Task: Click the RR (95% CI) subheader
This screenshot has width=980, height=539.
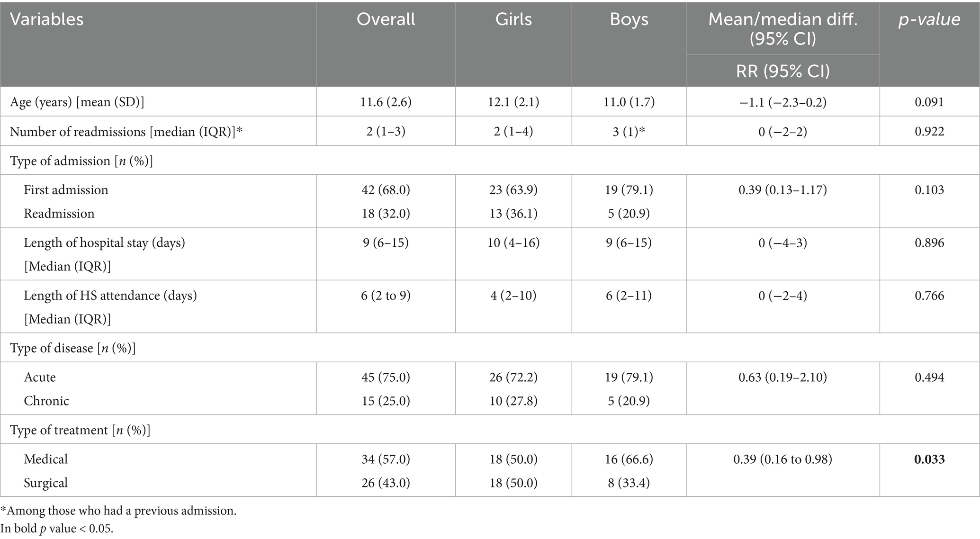Action: click(x=783, y=71)
